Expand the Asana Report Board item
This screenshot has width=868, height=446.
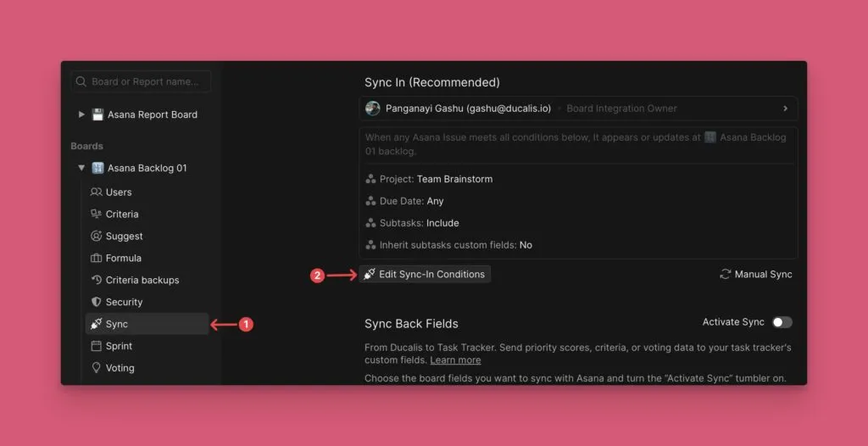click(x=81, y=114)
